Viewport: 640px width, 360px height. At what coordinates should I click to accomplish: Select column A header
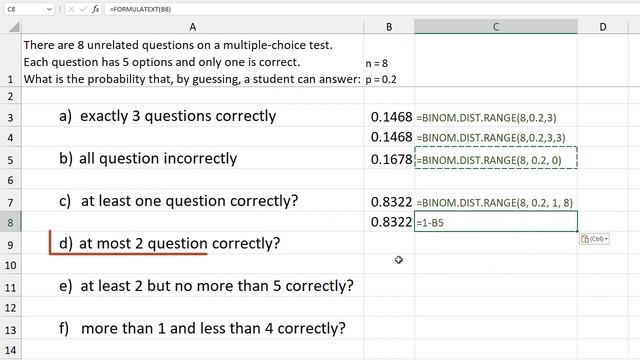tap(193, 27)
